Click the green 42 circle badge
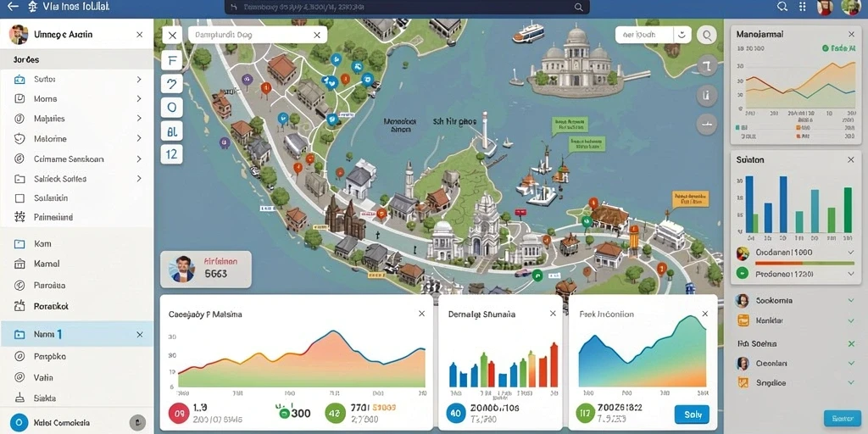The image size is (868, 434). (335, 414)
